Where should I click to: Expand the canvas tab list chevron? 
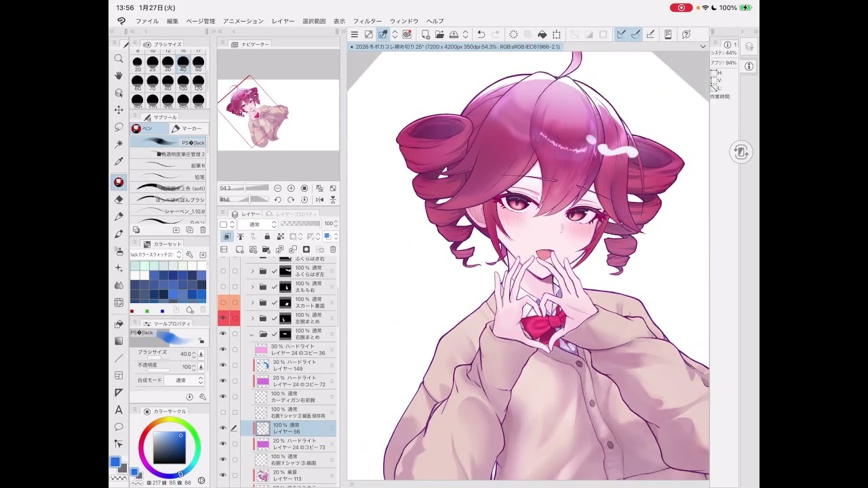click(x=703, y=46)
